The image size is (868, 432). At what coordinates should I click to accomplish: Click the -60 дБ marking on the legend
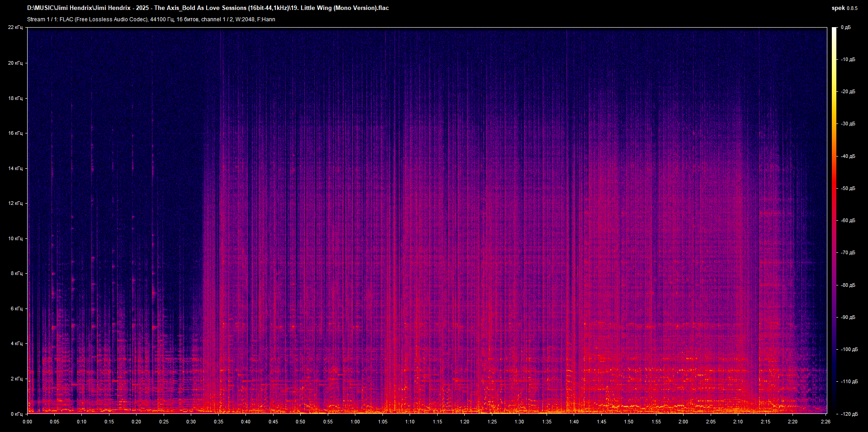[847, 220]
